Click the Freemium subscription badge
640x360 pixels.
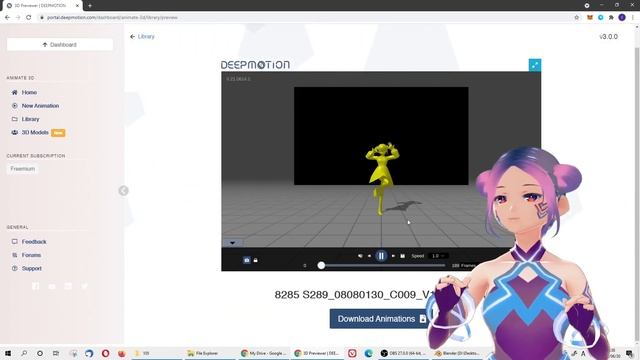(x=23, y=169)
